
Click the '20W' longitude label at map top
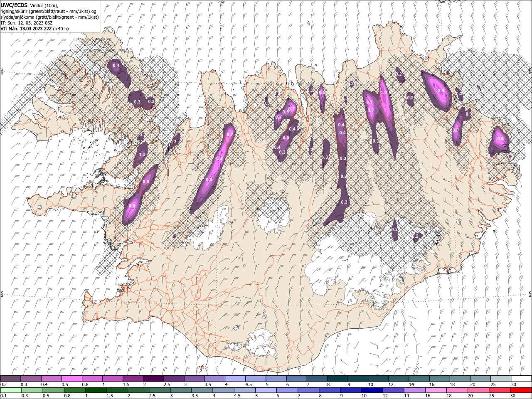click(x=221, y=2)
